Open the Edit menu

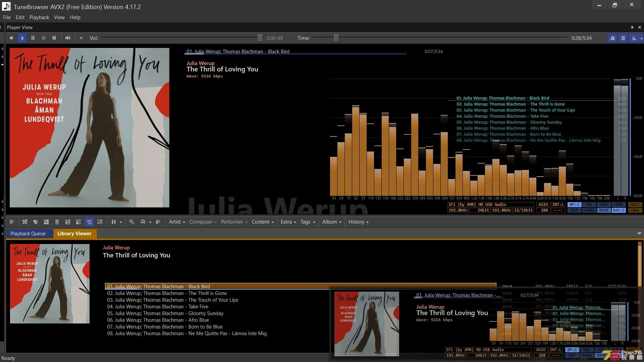coord(20,17)
